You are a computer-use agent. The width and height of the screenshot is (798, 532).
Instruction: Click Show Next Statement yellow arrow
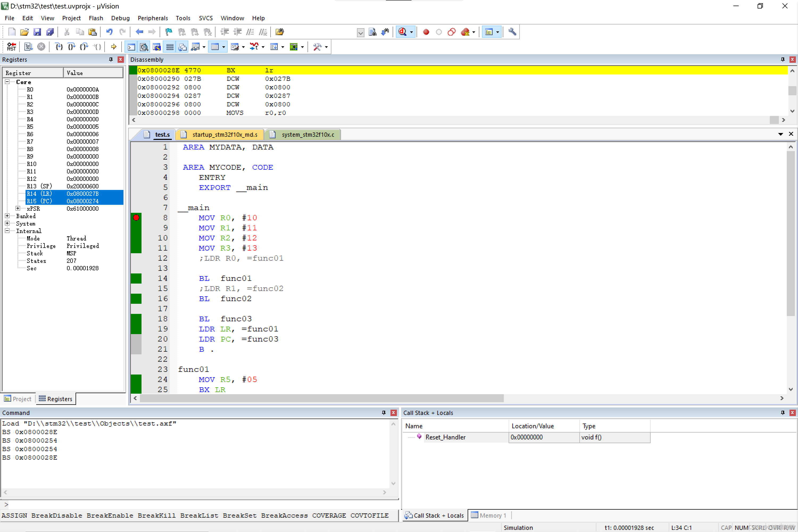(x=114, y=47)
